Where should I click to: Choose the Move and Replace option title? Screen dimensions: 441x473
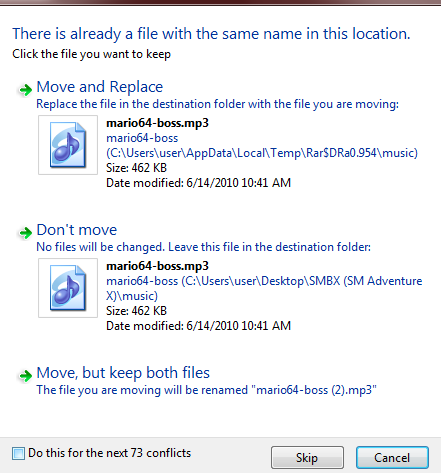(100, 87)
